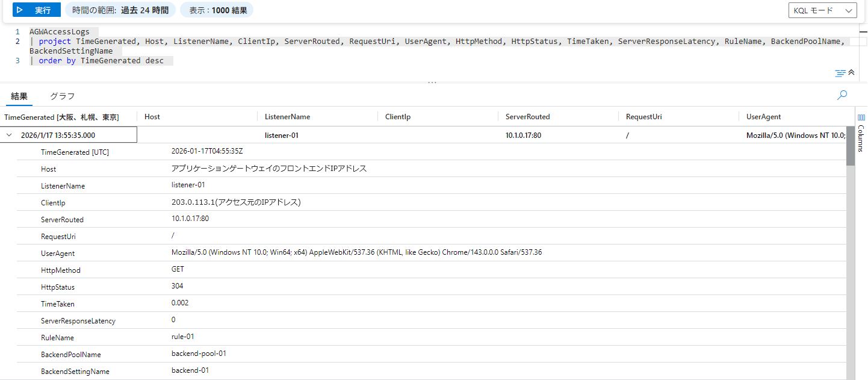Click the ClientIp column header
Viewport: 868px width, 380px height.
(x=398, y=117)
